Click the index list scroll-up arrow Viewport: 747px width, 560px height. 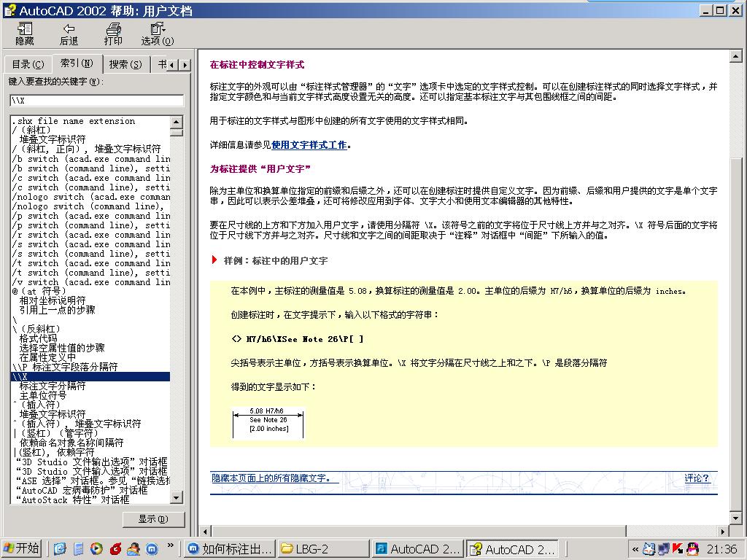pos(177,122)
